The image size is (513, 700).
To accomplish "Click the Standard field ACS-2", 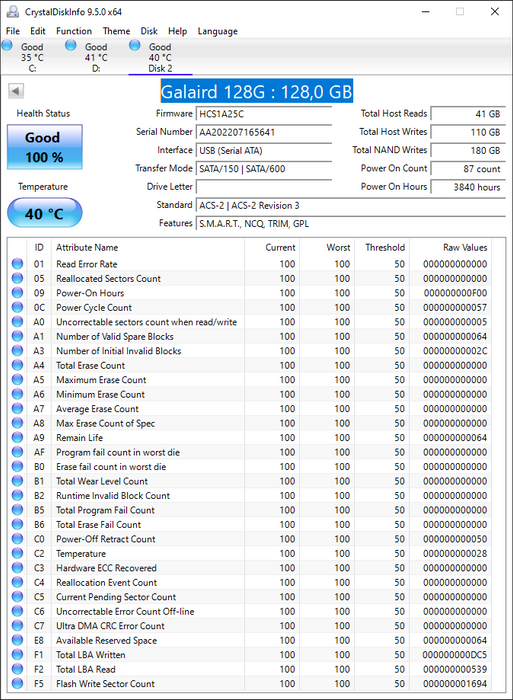I will [x=350, y=205].
